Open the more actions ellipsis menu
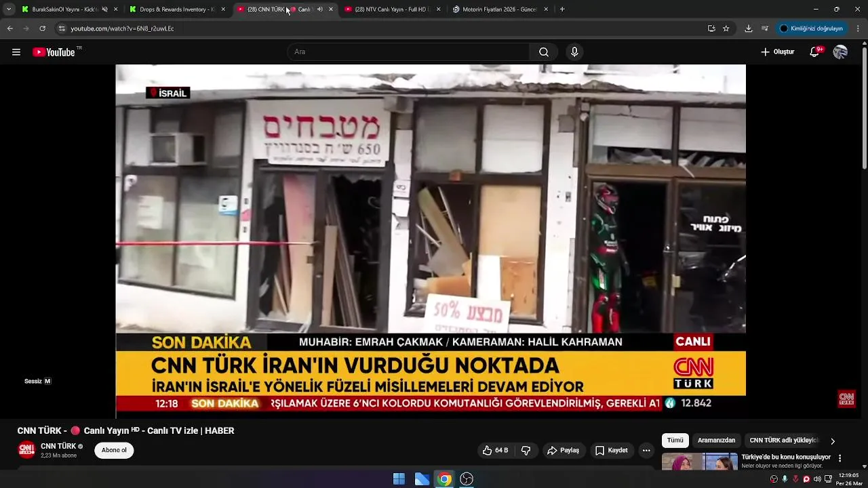Viewport: 868px width, 488px height. tap(646, 451)
